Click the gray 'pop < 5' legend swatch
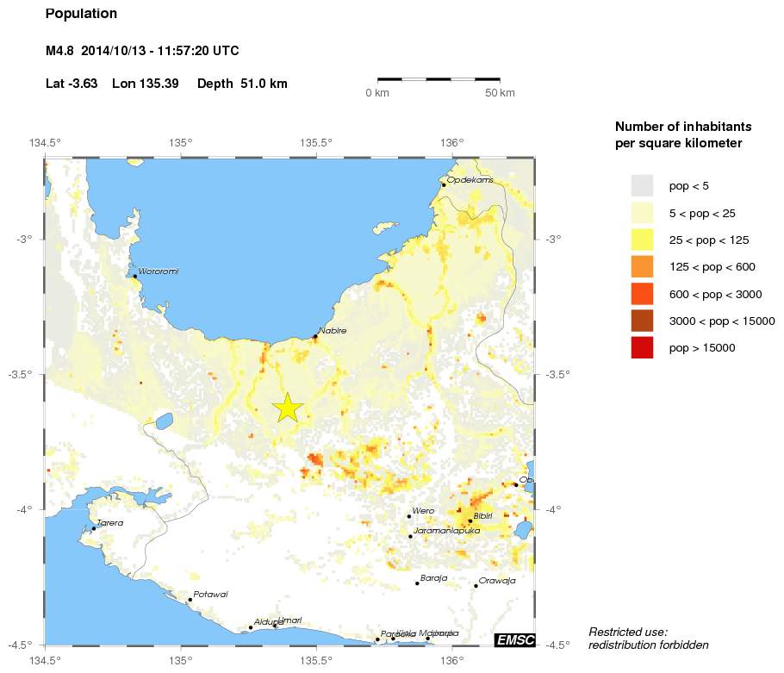Viewport: 784px width, 673px height. click(x=642, y=185)
